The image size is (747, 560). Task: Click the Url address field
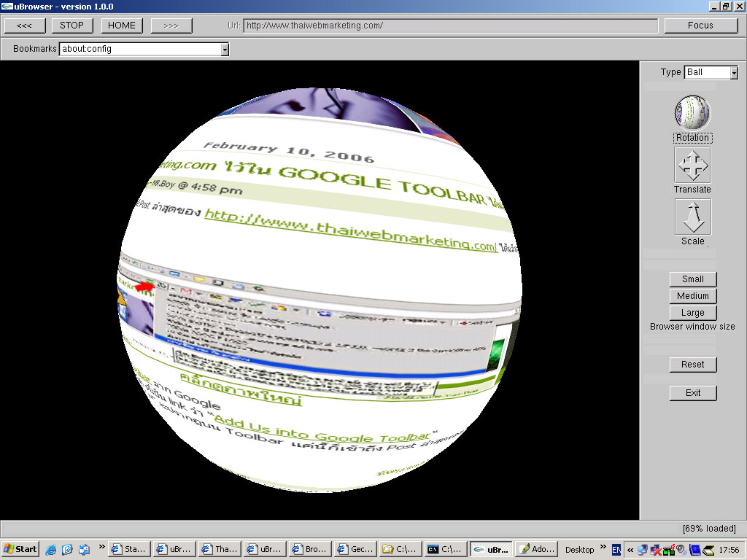(x=450, y=26)
